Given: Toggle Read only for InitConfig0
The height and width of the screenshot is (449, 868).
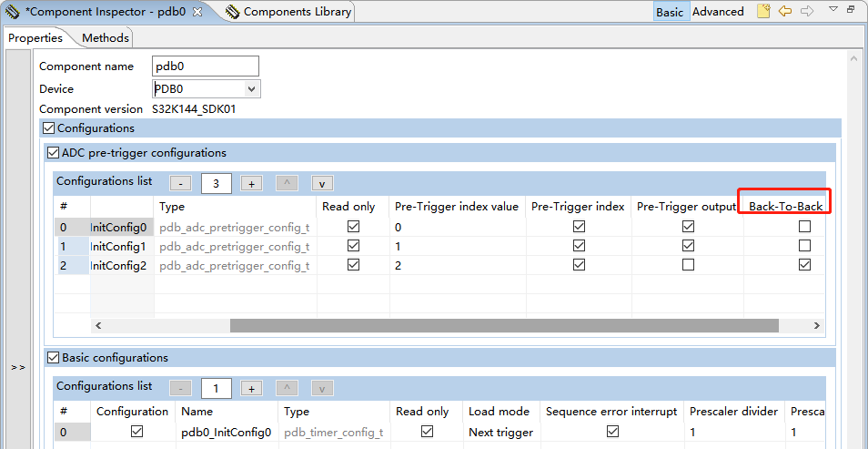Looking at the screenshot, I should pos(353,226).
